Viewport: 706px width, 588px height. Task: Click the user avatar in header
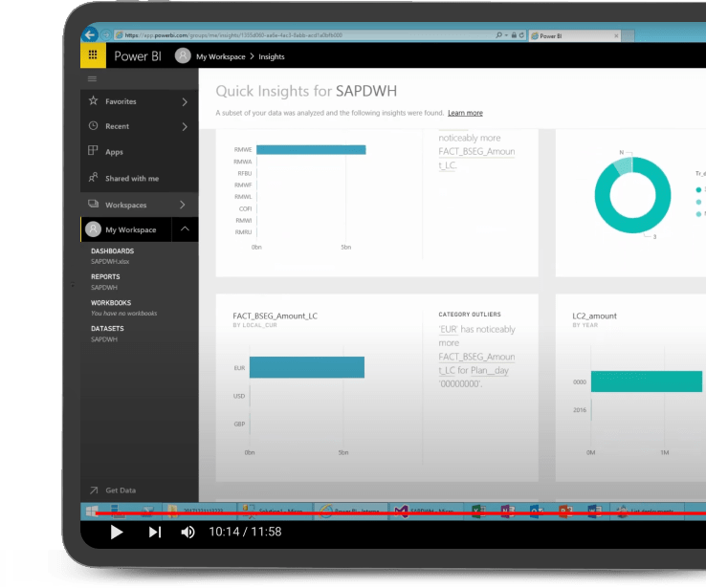[x=183, y=55]
